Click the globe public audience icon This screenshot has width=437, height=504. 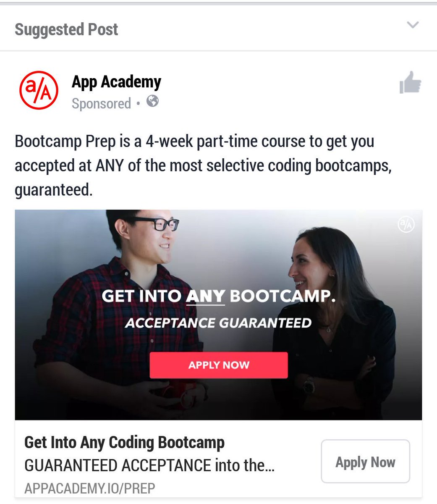tap(152, 101)
